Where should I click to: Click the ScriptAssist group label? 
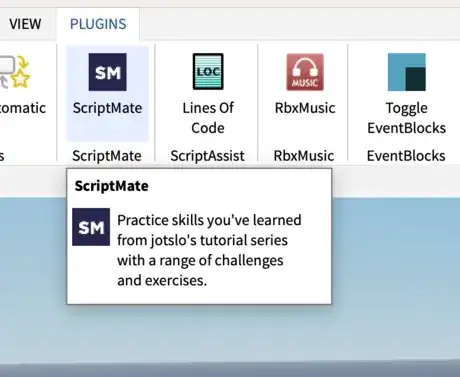coord(207,156)
